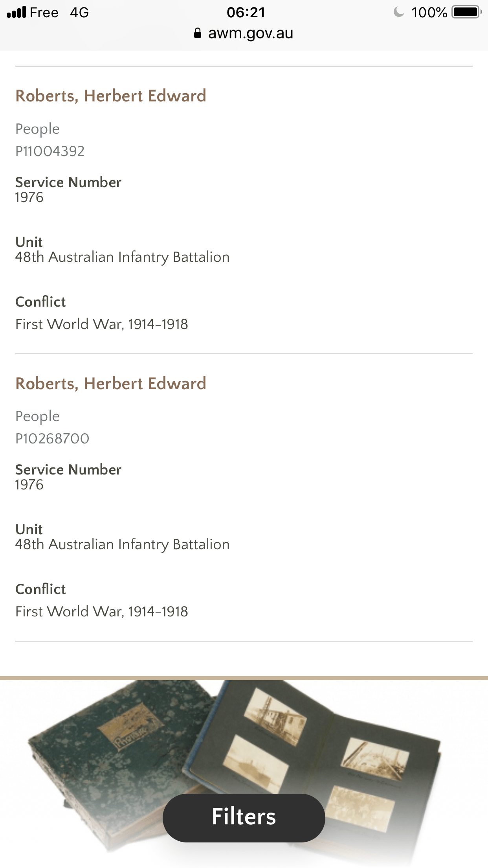488x868 pixels.
Task: Tap the People label above P11004392
Action: point(37,129)
